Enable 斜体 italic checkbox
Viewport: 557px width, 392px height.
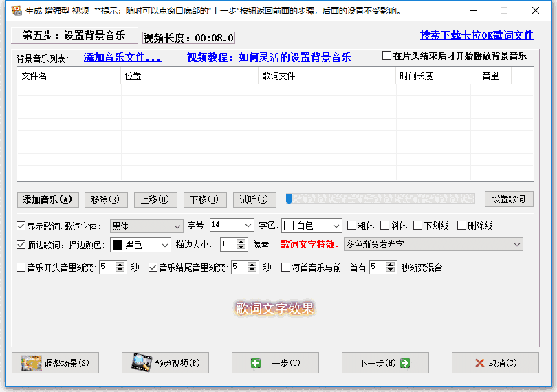[384, 226]
